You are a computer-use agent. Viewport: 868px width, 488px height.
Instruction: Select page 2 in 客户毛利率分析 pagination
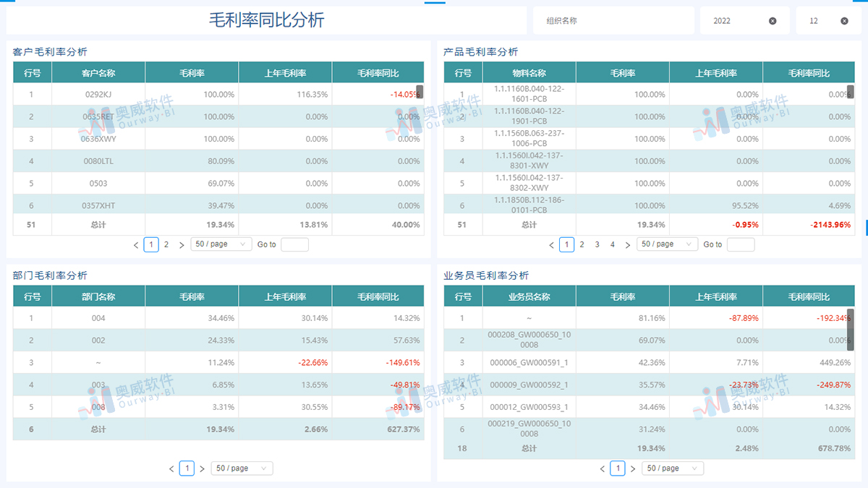click(166, 244)
